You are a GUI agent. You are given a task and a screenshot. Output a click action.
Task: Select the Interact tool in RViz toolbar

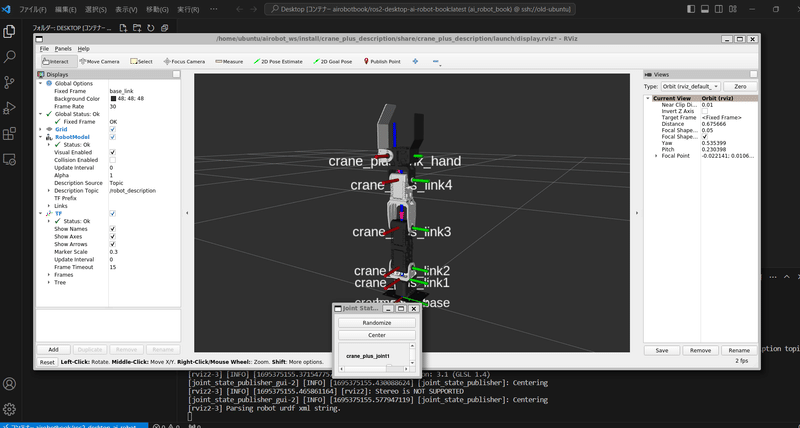pos(59,61)
